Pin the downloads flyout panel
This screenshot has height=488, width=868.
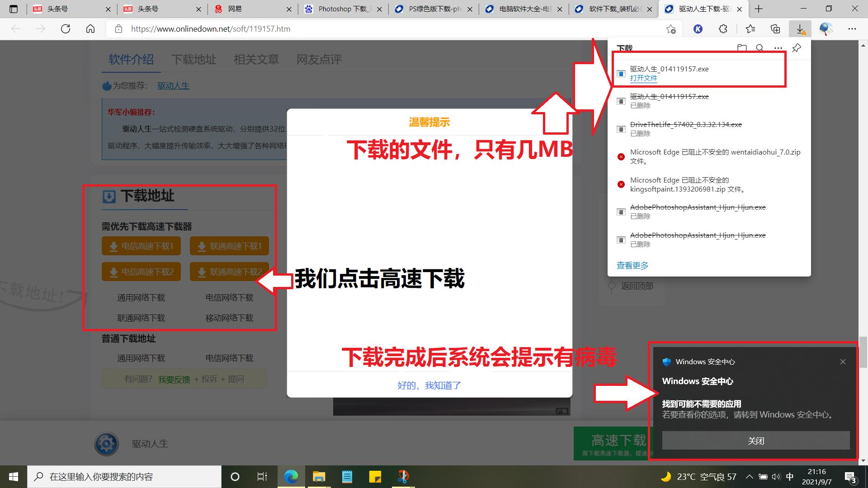(x=797, y=47)
